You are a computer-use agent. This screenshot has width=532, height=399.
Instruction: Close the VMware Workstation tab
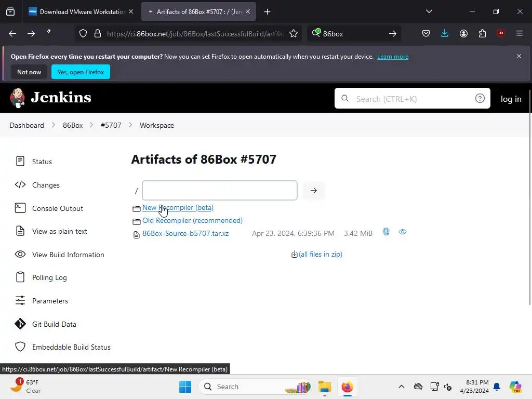(x=131, y=12)
